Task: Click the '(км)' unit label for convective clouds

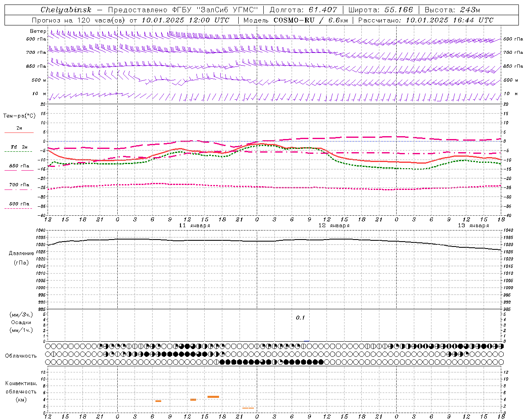Action: coord(21,399)
